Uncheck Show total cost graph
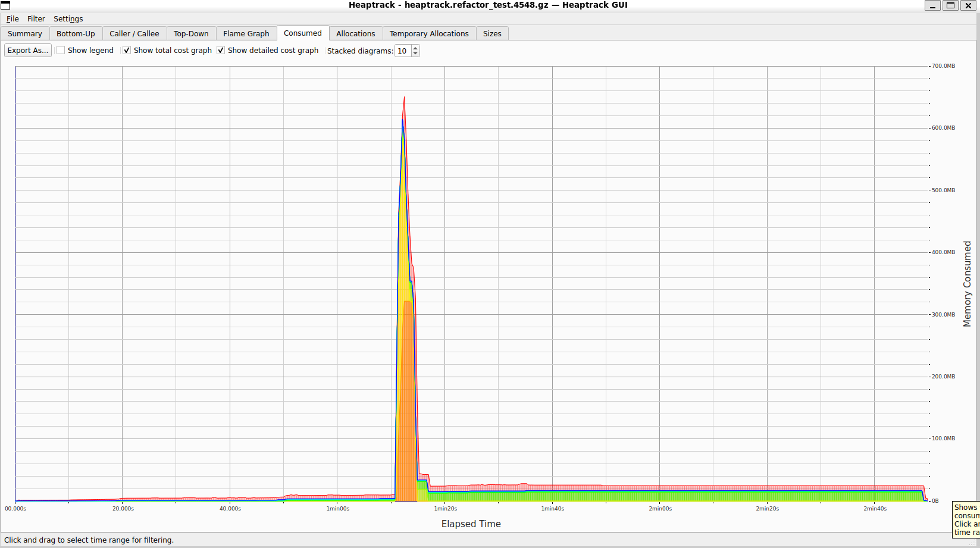Viewport: 980px width, 548px height. click(x=127, y=51)
